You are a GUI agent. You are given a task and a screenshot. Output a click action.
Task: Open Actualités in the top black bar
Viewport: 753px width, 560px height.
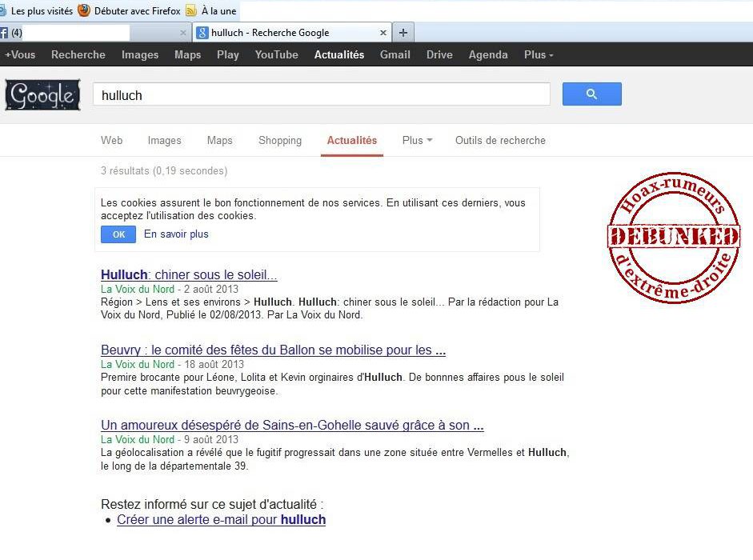[339, 54]
